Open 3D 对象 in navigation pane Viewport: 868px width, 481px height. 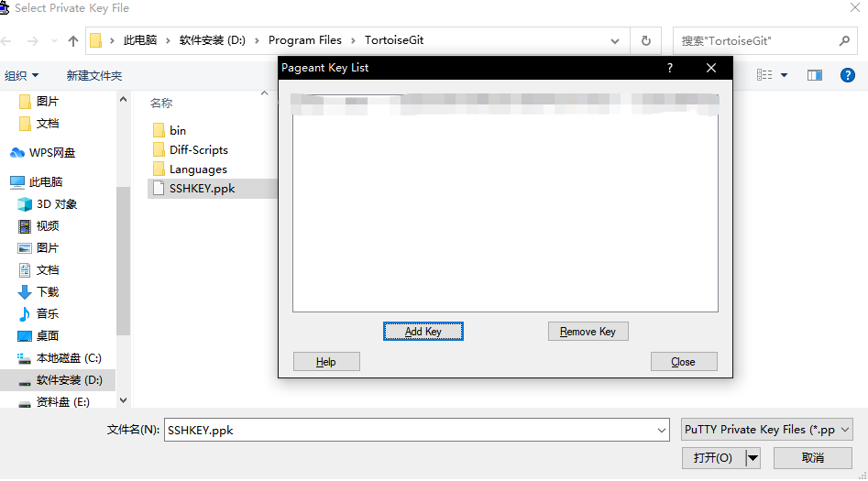click(48, 204)
